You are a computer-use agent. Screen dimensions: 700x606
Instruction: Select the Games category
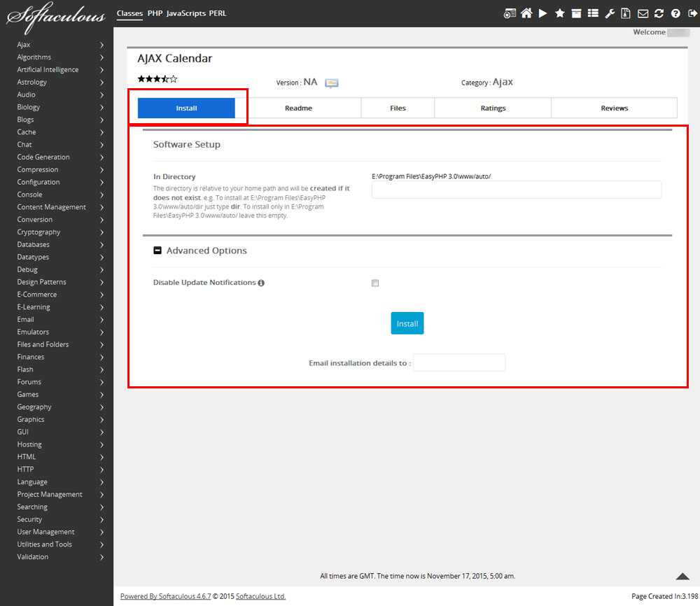(x=28, y=395)
